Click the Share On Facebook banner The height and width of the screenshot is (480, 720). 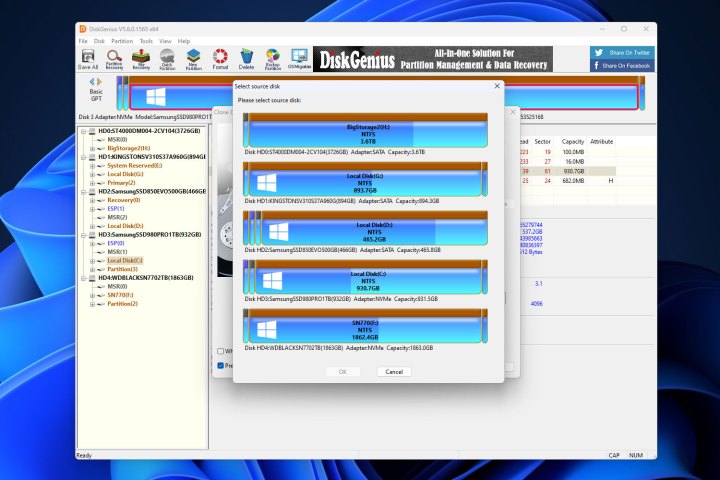[x=622, y=66]
